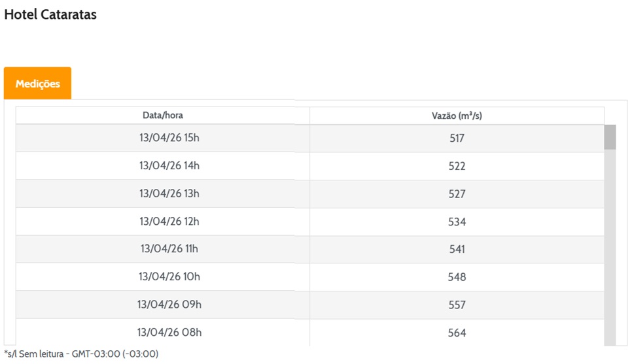Image resolution: width=632 pixels, height=364 pixels.
Task: Click the Vazão (m³/s) column header
Action: coord(457,116)
